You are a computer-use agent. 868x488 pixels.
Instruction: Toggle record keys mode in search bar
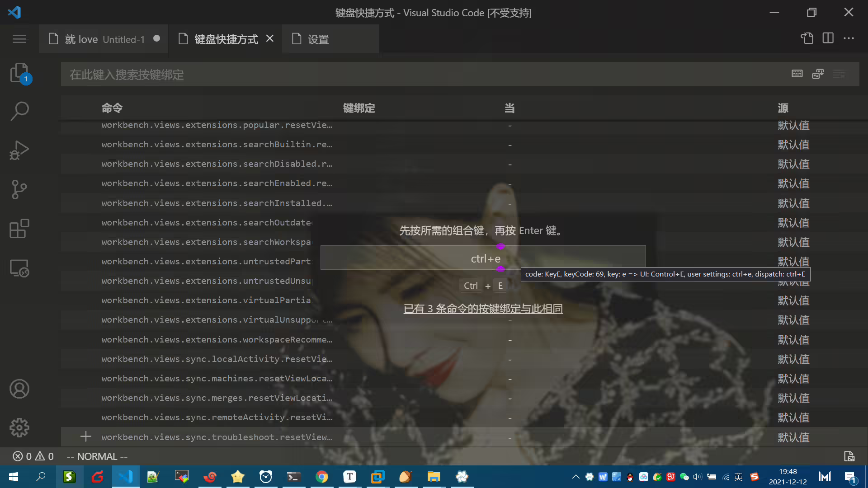click(797, 74)
